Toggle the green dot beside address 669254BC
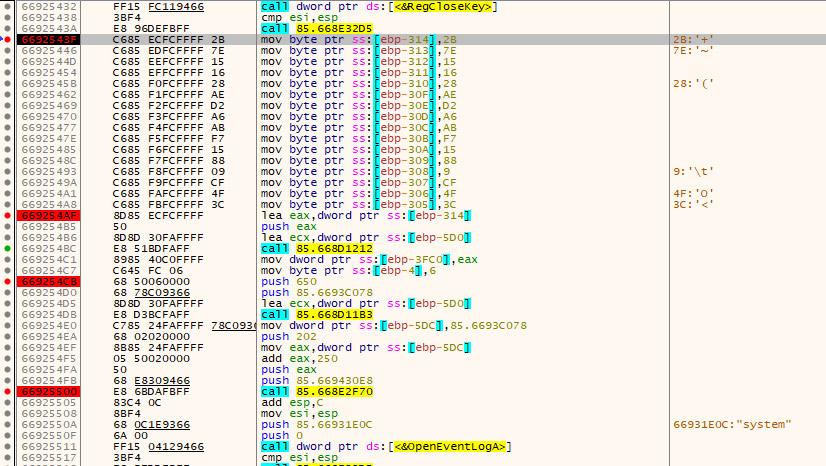The width and height of the screenshot is (826, 466). pos(7,249)
